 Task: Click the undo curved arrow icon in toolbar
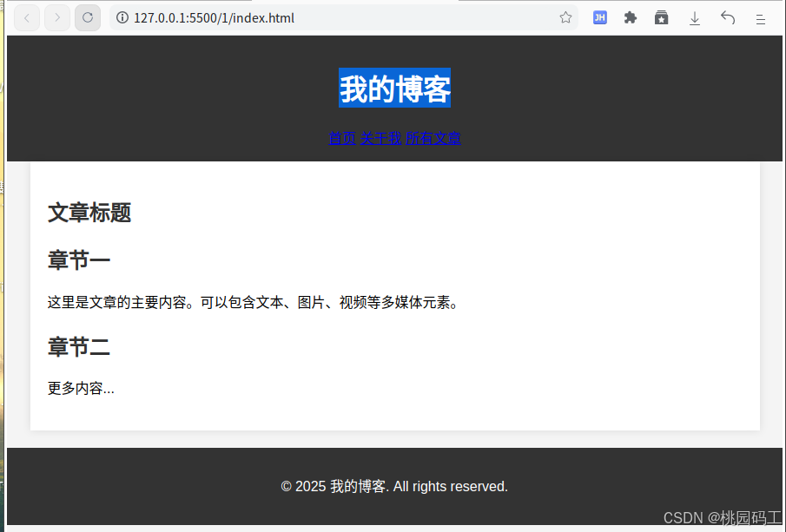728,18
